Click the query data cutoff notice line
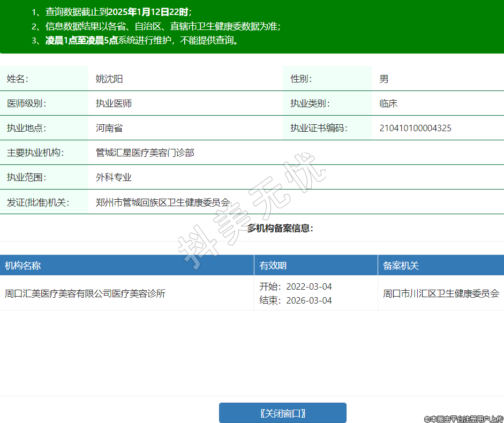504x423 pixels. 111,12
